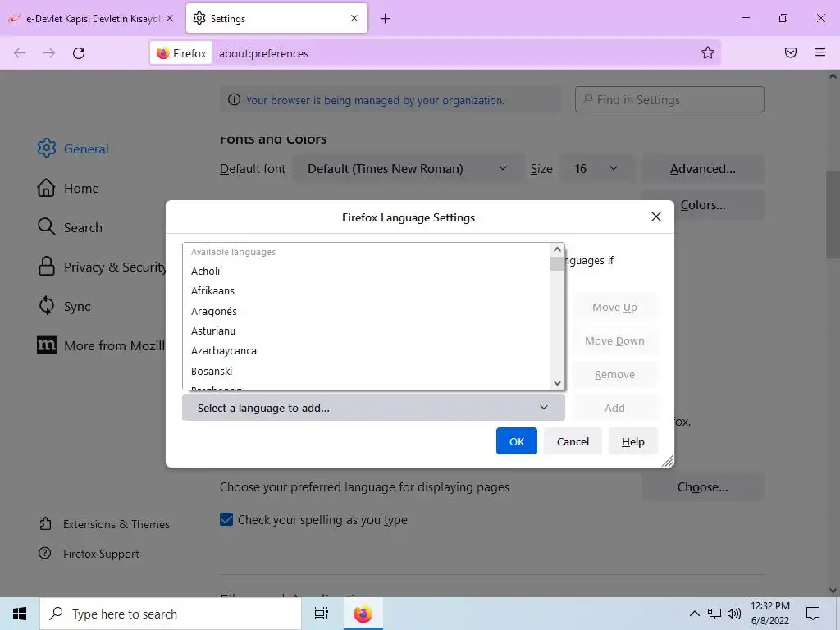Click the Firefox icon in the taskbar
Viewport: 840px width, 630px height.
363,614
